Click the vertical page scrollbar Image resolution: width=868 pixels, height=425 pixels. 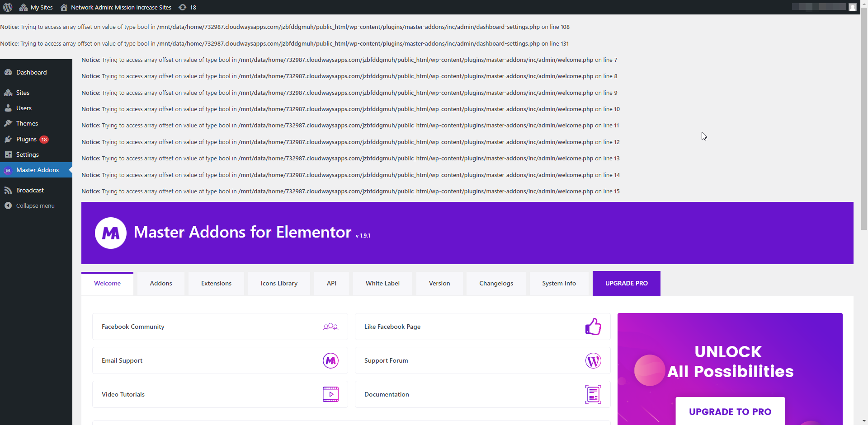(864, 122)
